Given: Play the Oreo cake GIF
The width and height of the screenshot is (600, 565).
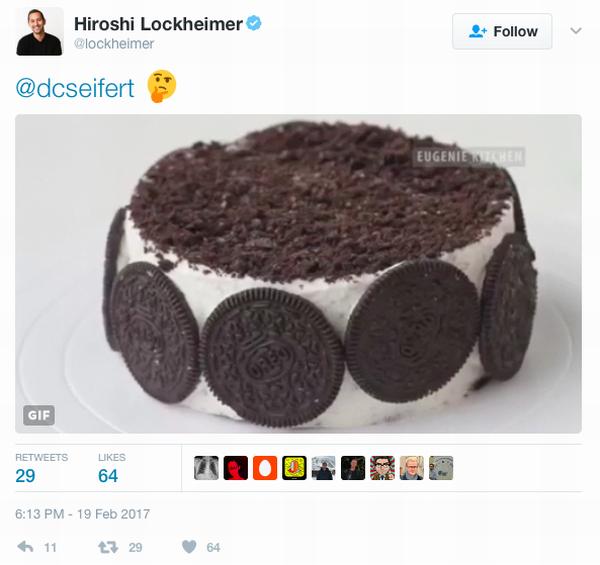Looking at the screenshot, I should [x=298, y=273].
